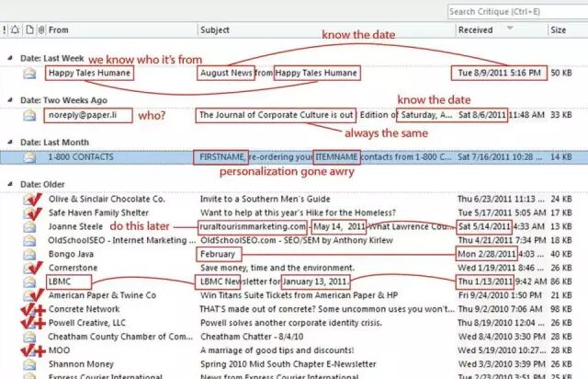Sort by the Subject column header
The width and height of the screenshot is (588, 379).
pyautogui.click(x=214, y=30)
